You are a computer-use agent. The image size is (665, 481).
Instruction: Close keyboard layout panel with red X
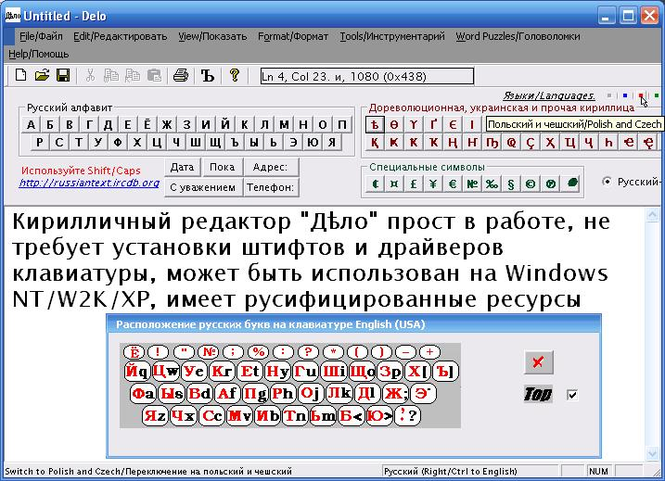tap(539, 362)
